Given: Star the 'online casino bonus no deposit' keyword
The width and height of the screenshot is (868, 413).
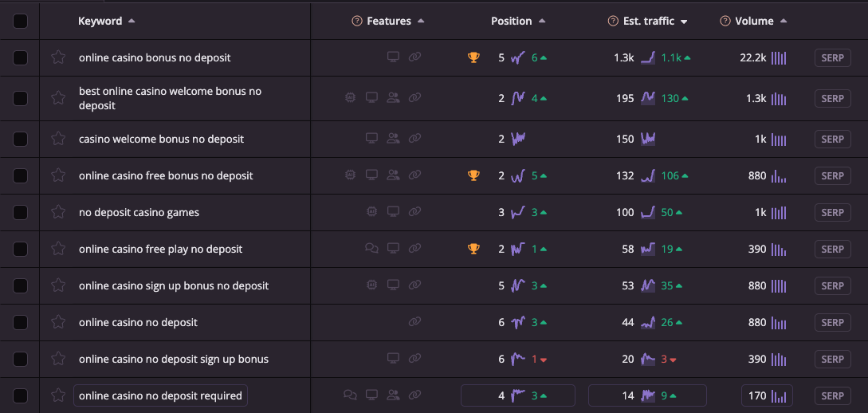Looking at the screenshot, I should pos(58,57).
